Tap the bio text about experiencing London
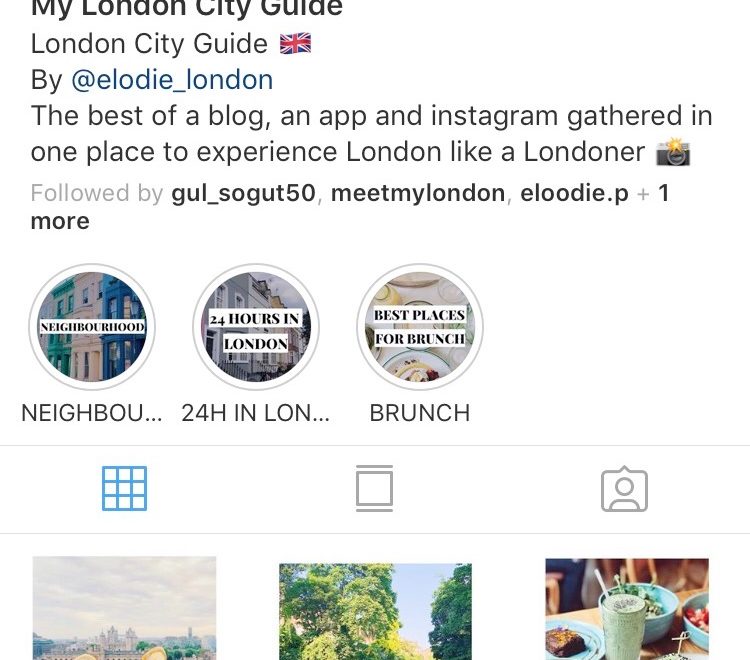The width and height of the screenshot is (750, 660). 372,134
